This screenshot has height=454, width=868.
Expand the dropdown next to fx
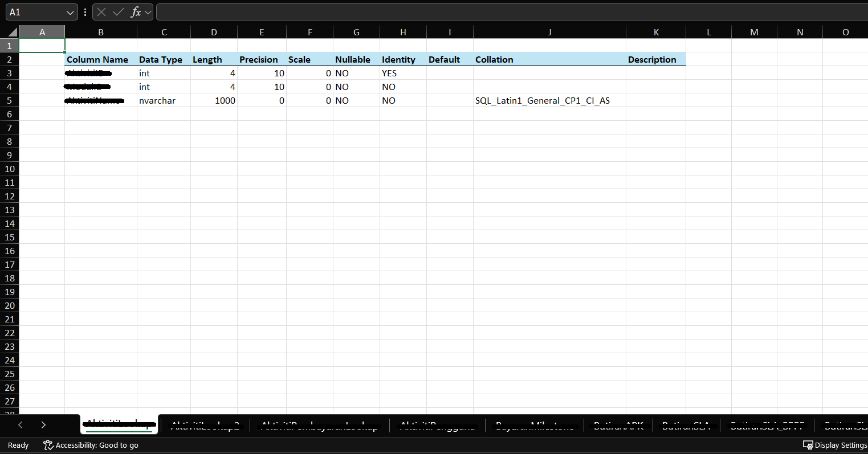click(x=148, y=12)
